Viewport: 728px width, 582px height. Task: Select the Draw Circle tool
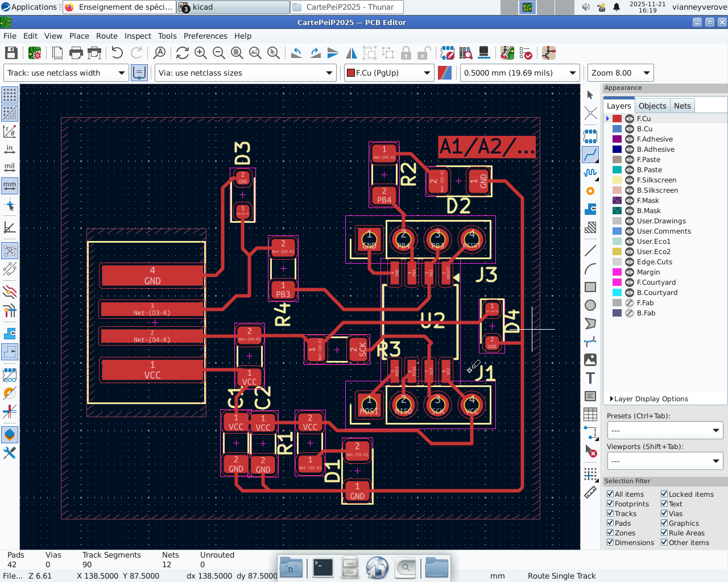590,305
